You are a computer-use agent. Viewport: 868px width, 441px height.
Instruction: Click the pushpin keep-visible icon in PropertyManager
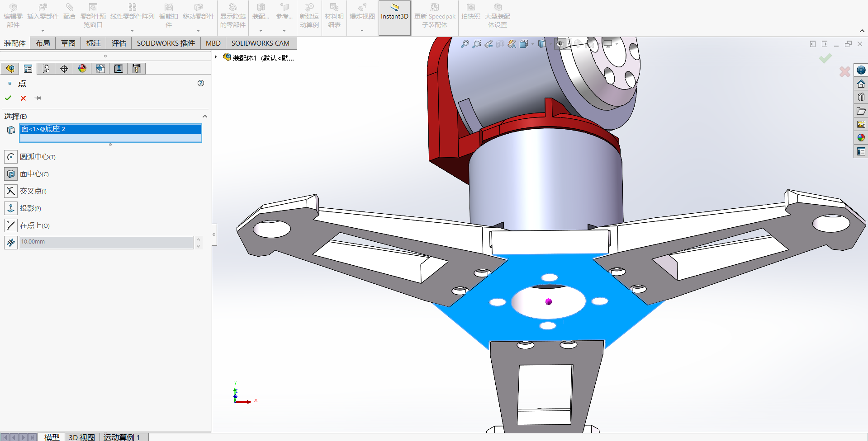click(38, 98)
